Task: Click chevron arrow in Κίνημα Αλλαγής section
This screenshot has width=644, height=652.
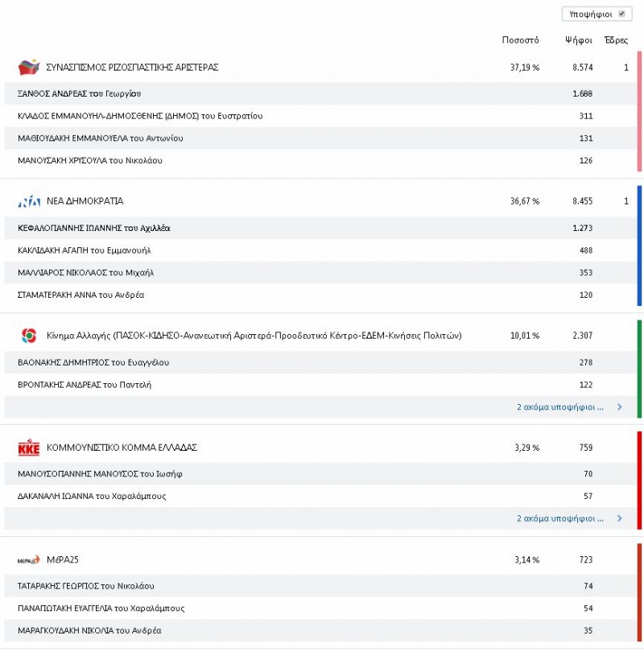Action: (619, 407)
